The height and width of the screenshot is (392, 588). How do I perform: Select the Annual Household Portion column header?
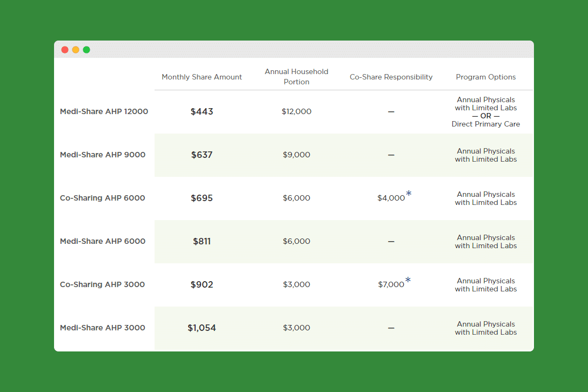[x=296, y=77]
